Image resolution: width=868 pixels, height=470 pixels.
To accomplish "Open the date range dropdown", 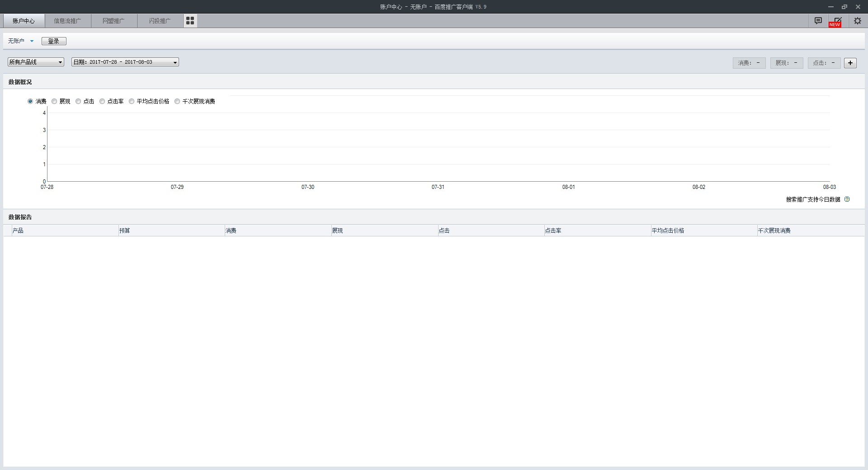I will [x=125, y=62].
